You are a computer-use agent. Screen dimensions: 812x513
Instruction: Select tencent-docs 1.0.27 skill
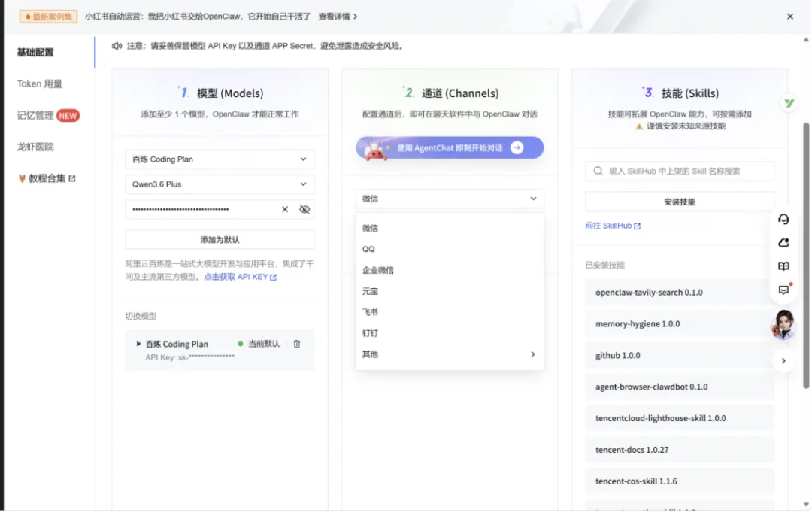[680, 451]
